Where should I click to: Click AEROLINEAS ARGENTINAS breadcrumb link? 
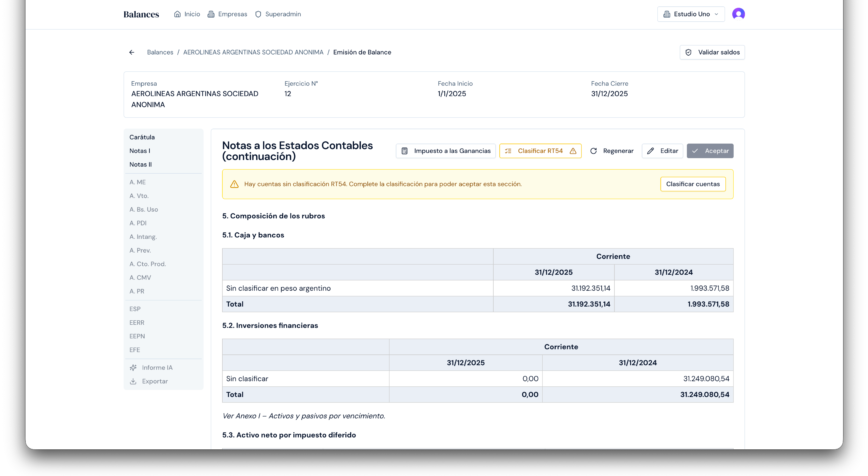[x=253, y=52]
